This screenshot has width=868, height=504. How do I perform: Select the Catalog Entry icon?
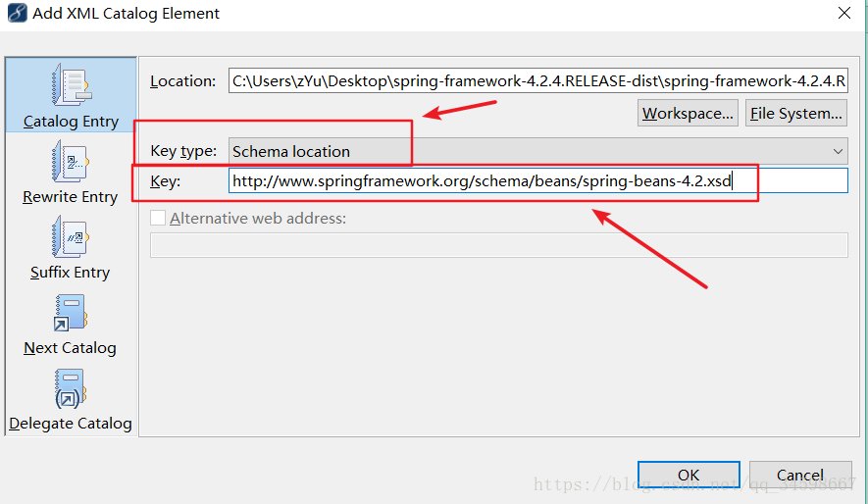click(71, 84)
